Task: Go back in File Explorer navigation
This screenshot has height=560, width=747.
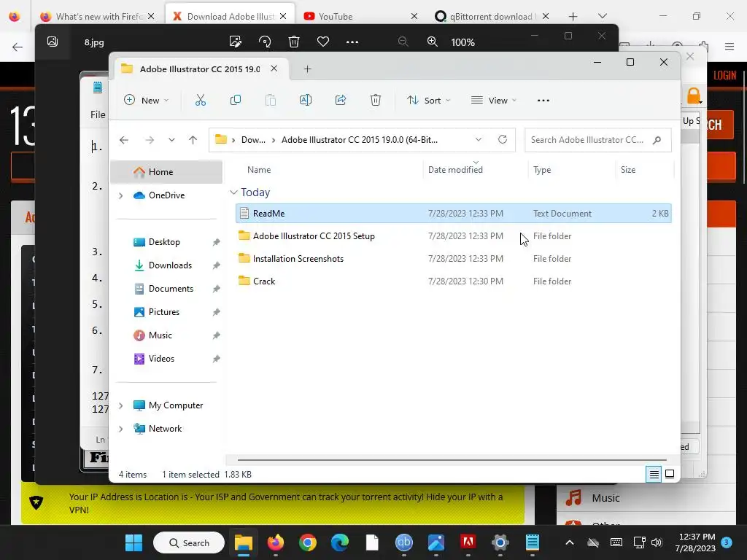Action: (124, 140)
